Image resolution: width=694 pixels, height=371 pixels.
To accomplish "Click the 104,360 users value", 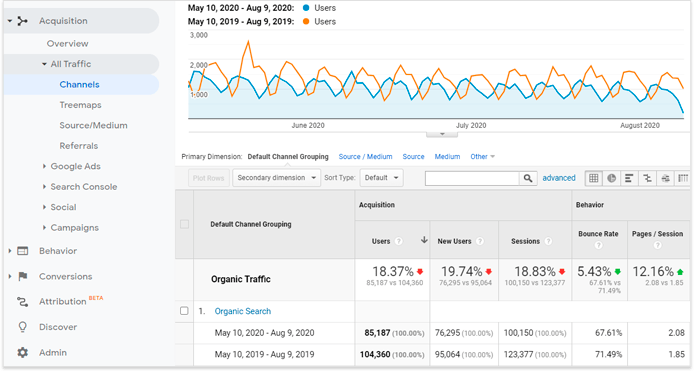I will [x=375, y=355].
